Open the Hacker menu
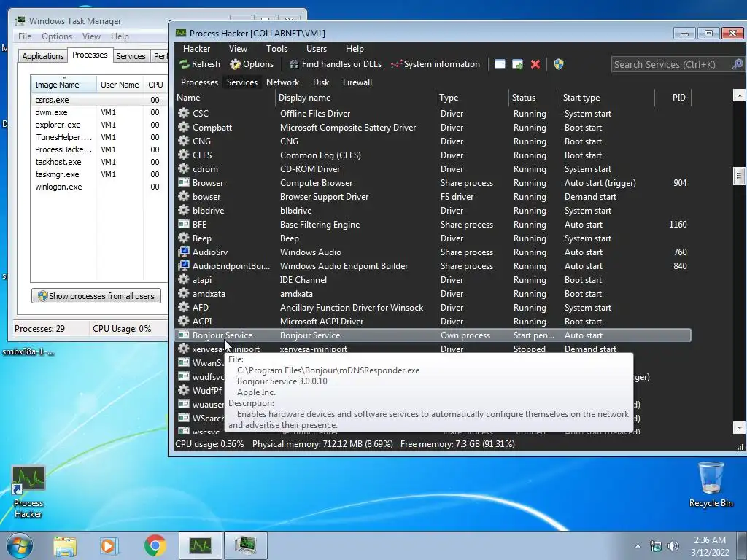 196,49
